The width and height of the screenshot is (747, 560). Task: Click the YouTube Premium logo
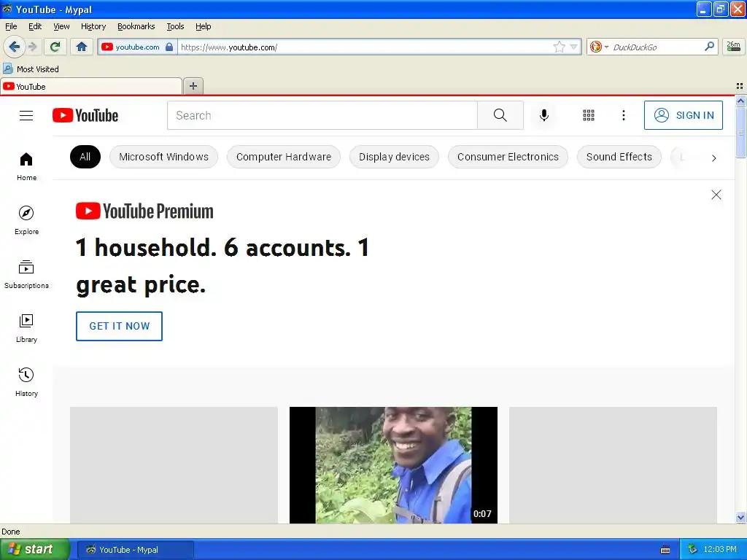144,211
